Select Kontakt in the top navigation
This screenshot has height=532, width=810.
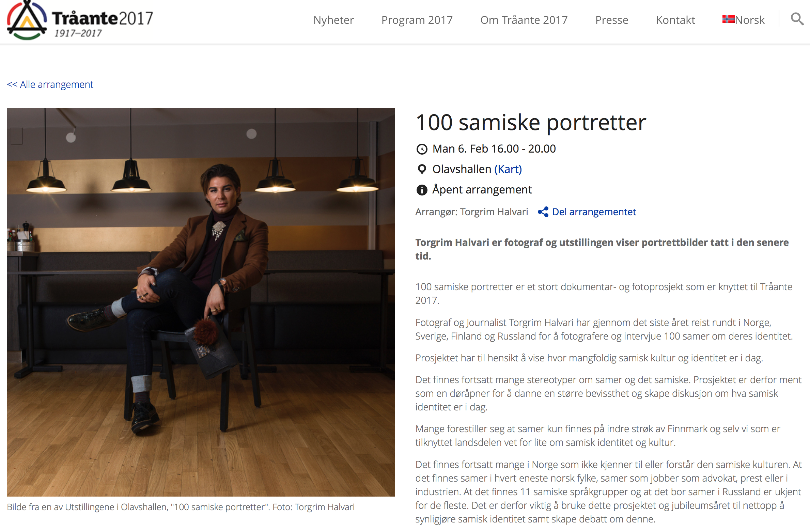tap(675, 20)
